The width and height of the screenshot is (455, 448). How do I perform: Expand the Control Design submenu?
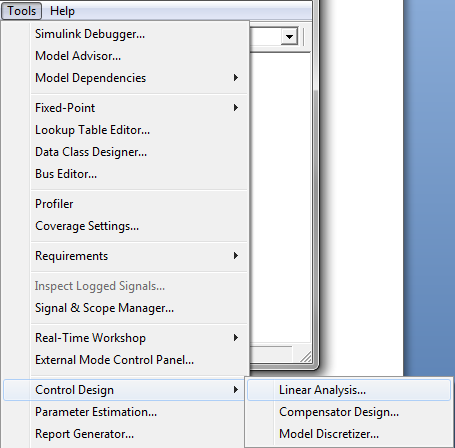(123, 390)
